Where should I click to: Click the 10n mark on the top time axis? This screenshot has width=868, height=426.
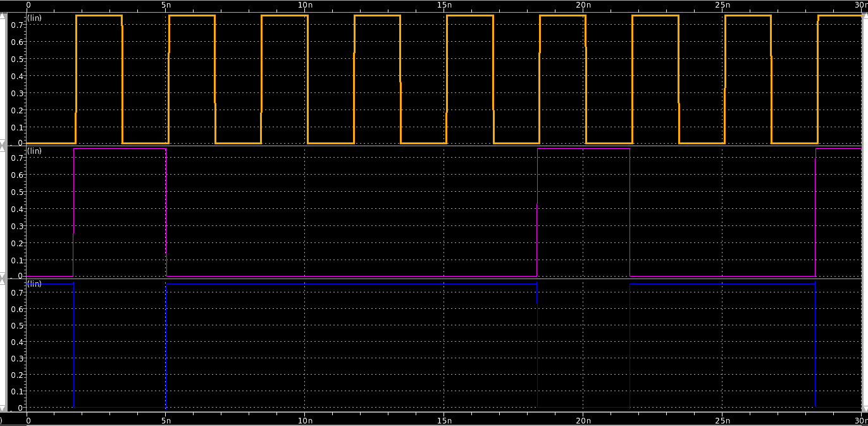tap(304, 4)
